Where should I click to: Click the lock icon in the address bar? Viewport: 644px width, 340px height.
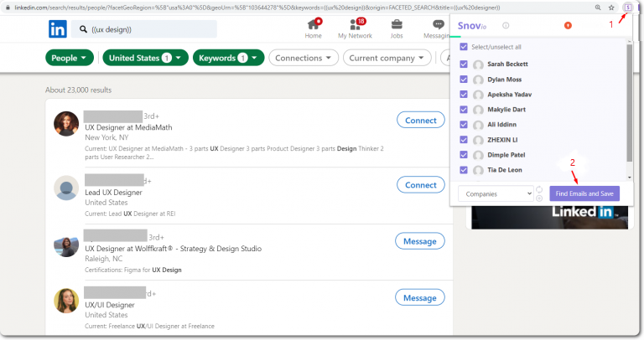click(x=8, y=8)
